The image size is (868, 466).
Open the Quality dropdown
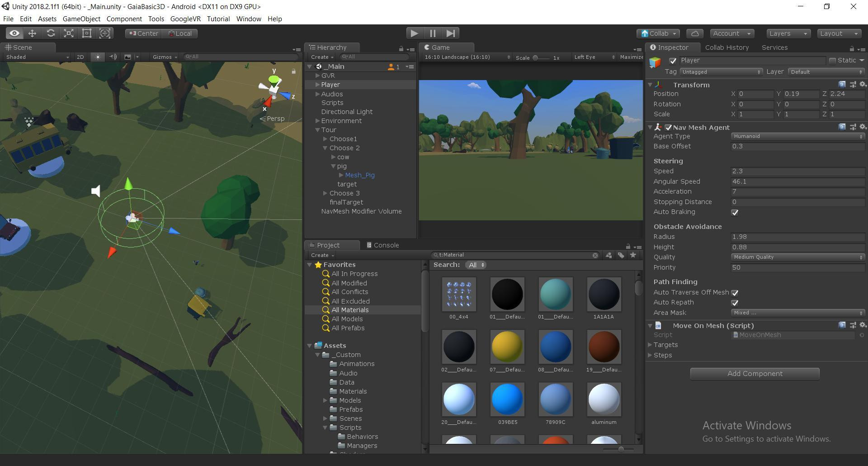point(798,257)
